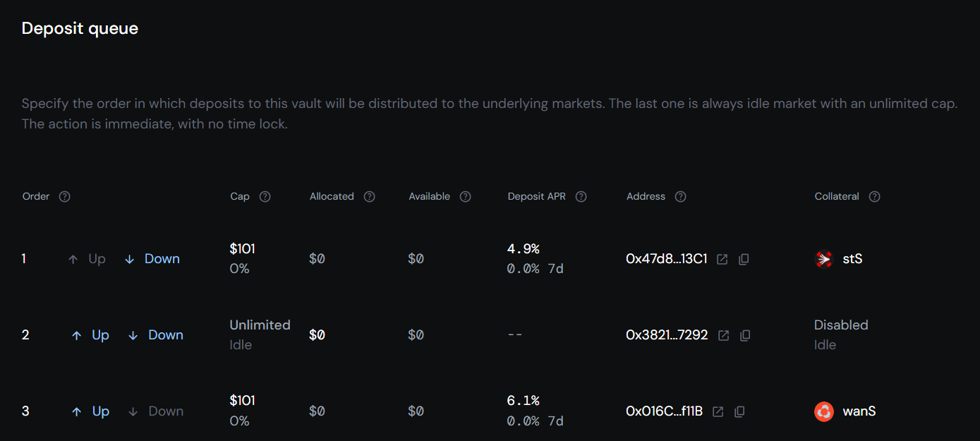The image size is (980, 441).
Task: Click the Deposit APR help icon
Action: coord(581,196)
